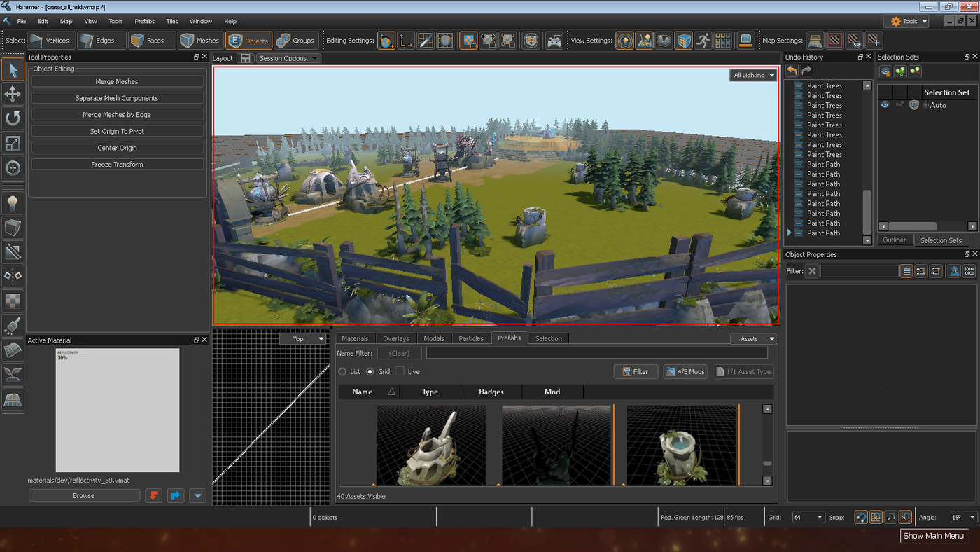Open the File menu

point(22,21)
